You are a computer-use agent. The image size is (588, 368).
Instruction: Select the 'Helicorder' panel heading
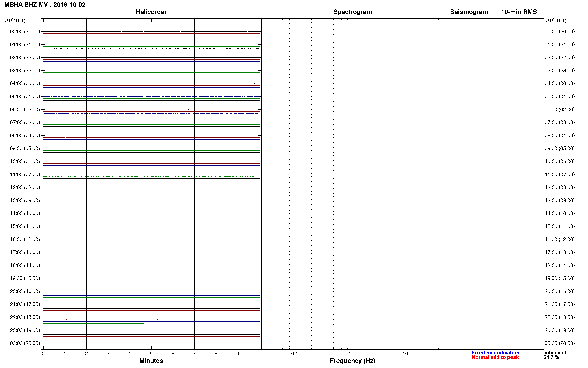point(151,12)
